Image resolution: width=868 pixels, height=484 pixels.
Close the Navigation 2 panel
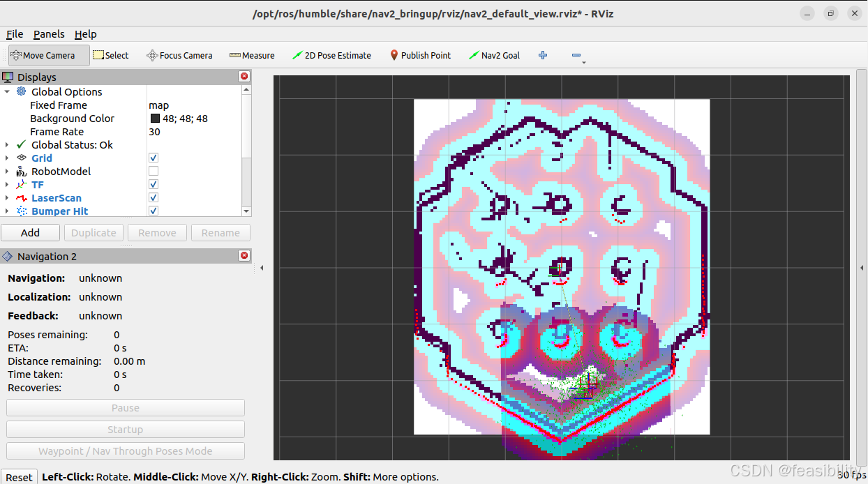[244, 256]
